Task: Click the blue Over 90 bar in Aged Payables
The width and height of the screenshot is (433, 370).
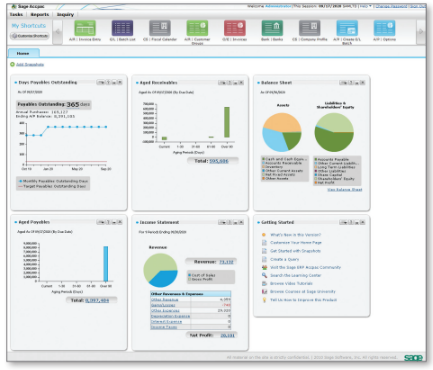Action: 106,264
